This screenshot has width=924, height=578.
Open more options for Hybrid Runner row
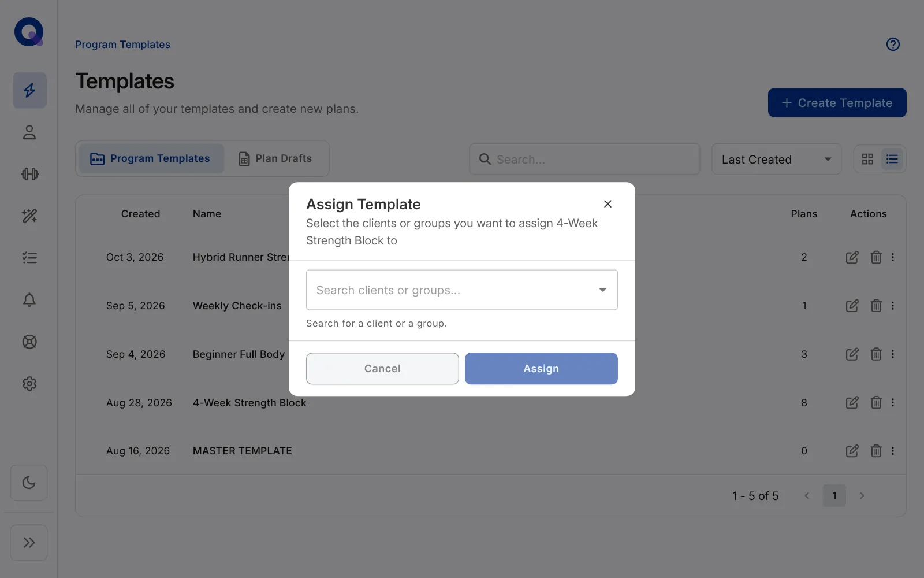(893, 257)
